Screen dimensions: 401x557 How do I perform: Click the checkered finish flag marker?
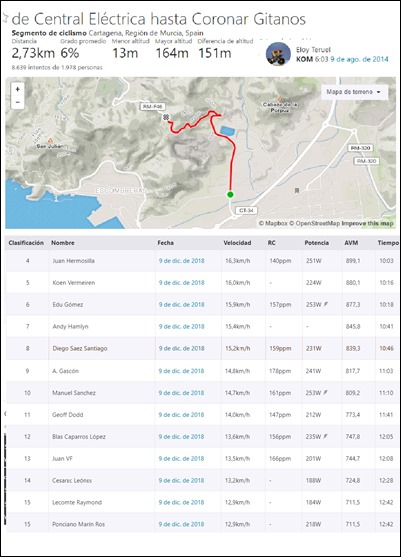click(166, 117)
